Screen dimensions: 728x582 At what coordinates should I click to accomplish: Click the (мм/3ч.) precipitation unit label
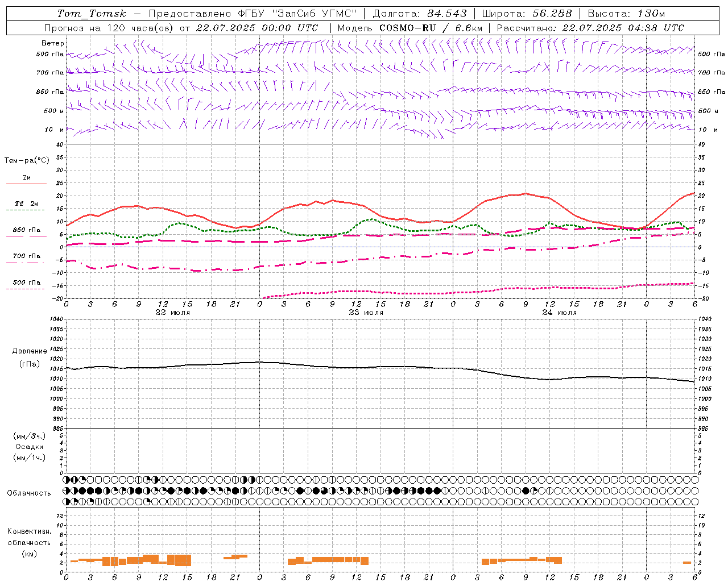pyautogui.click(x=30, y=436)
